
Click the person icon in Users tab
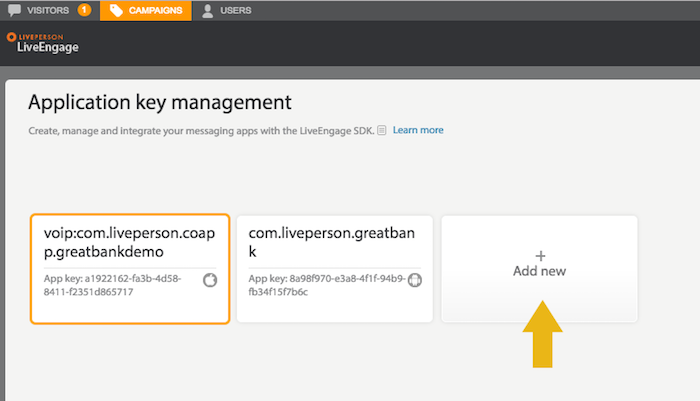(x=207, y=11)
